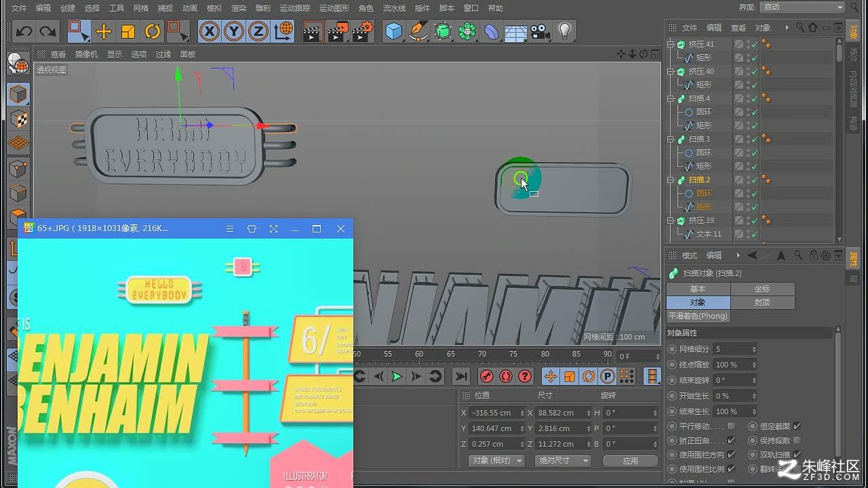Screen dimensions: 868x488
Task: Open the 对象 (相对) dropdown
Action: (497, 461)
